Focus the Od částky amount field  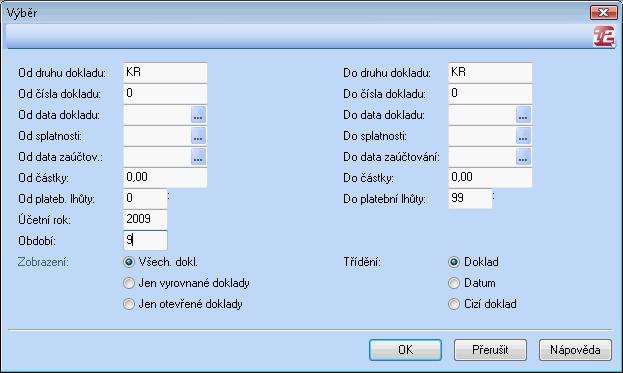click(x=165, y=178)
